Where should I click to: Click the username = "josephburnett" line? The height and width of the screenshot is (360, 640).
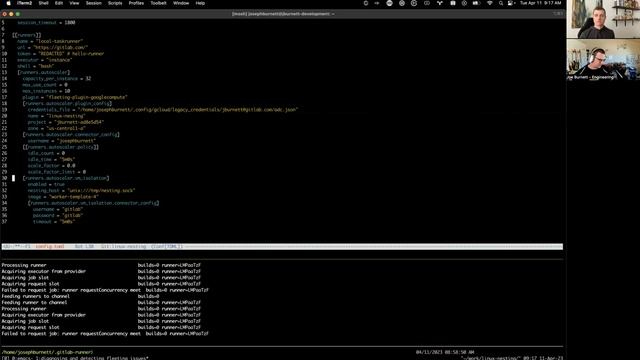pyautogui.click(x=62, y=141)
